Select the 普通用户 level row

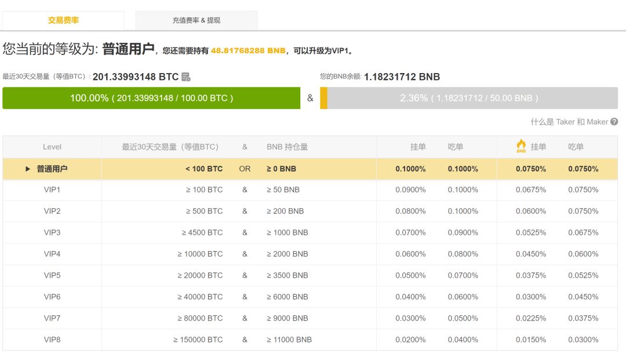[310, 169]
